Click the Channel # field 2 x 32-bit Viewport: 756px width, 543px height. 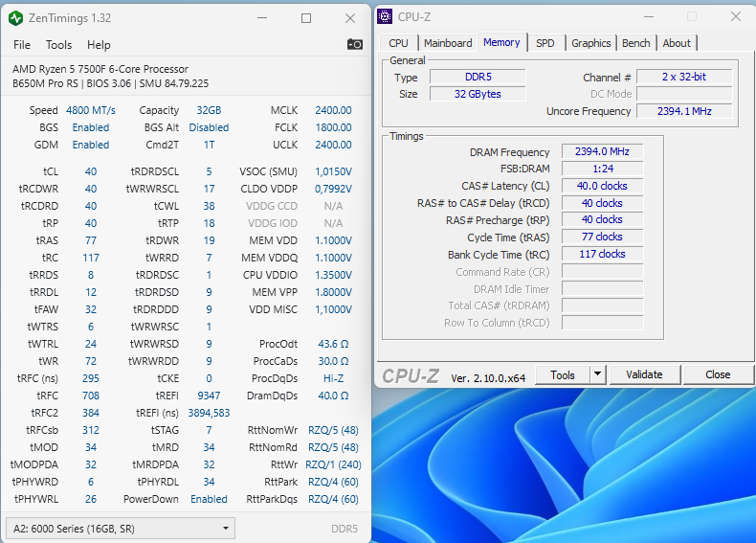click(x=684, y=78)
